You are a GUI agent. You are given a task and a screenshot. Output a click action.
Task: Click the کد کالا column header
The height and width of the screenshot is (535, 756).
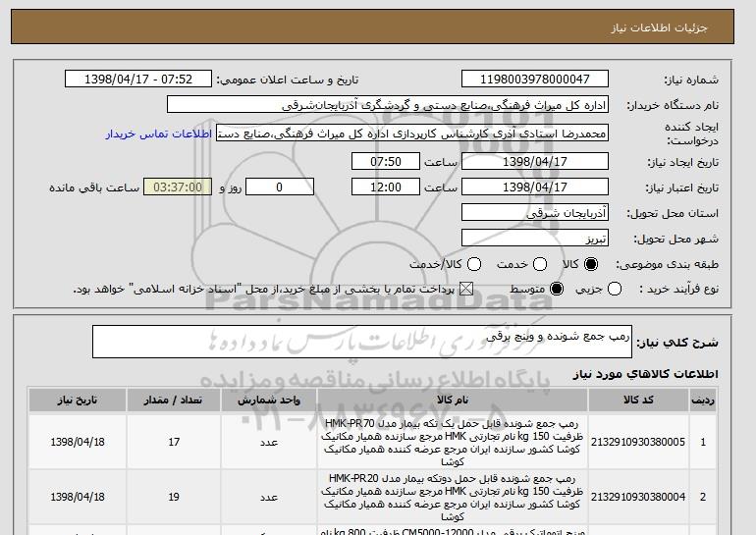pos(638,401)
